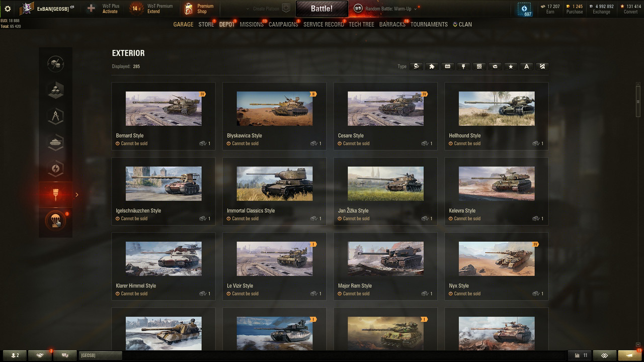Screen dimensions: 644x362
Task: Open the Missions tab
Action: (252, 24)
